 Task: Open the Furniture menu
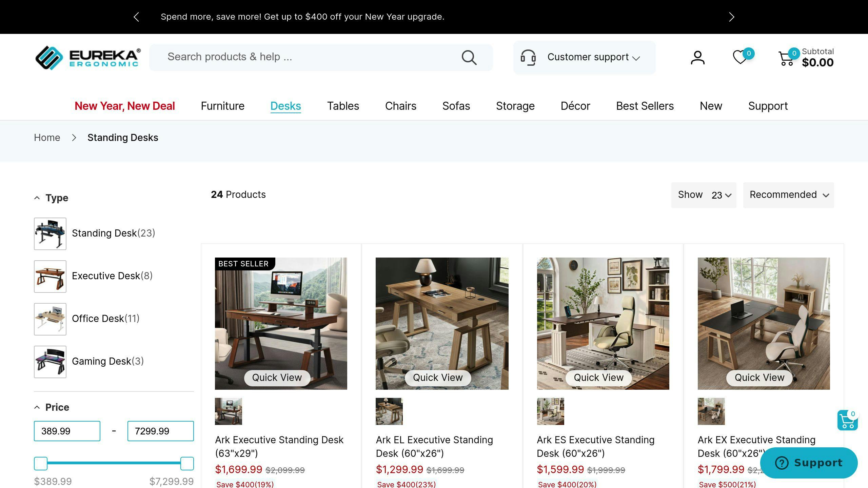(x=223, y=106)
